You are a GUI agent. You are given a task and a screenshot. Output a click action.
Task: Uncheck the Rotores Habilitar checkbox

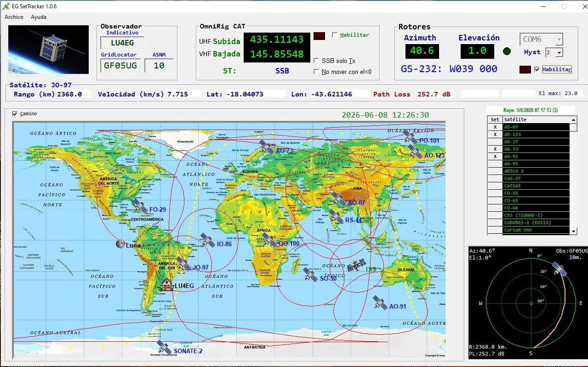click(x=537, y=69)
